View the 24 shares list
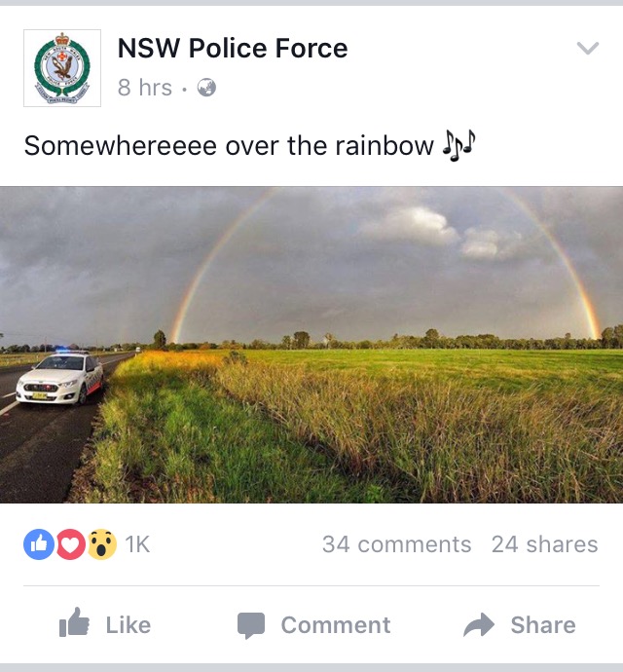This screenshot has height=672, width=623. [544, 544]
